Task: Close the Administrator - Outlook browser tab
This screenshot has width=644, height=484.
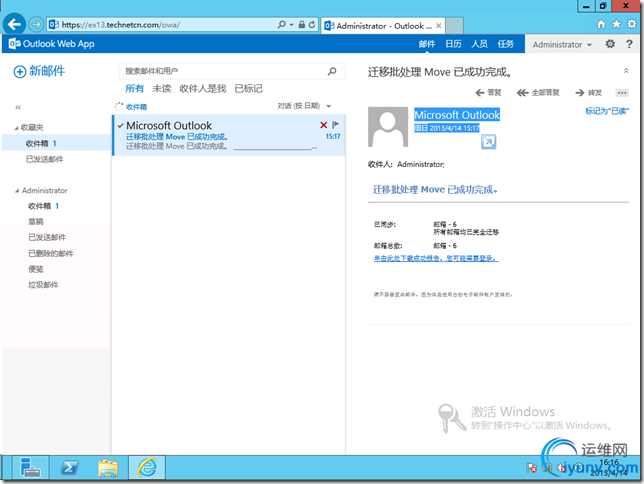Action: coord(439,25)
